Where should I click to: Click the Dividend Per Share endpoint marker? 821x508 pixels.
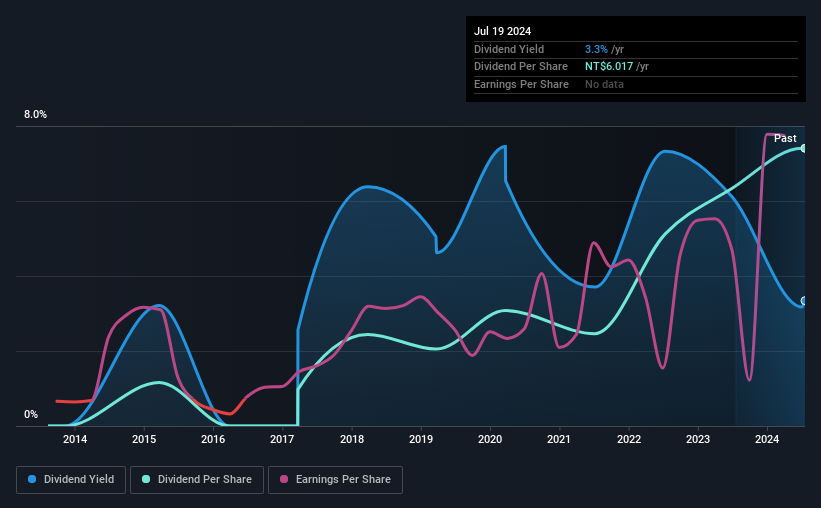[x=804, y=149]
